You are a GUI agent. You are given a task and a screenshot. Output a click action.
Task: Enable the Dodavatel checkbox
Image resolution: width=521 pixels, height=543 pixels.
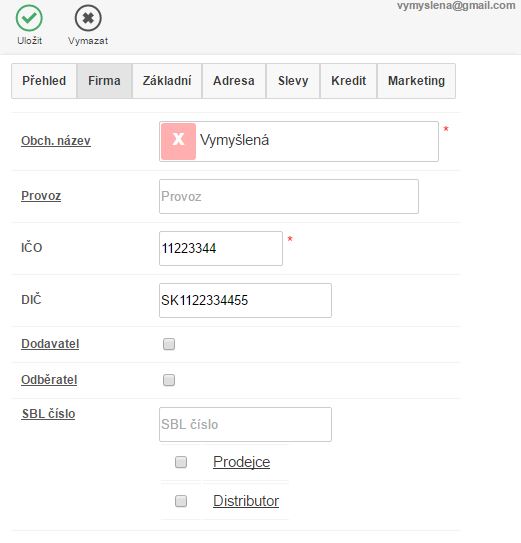[x=169, y=344]
